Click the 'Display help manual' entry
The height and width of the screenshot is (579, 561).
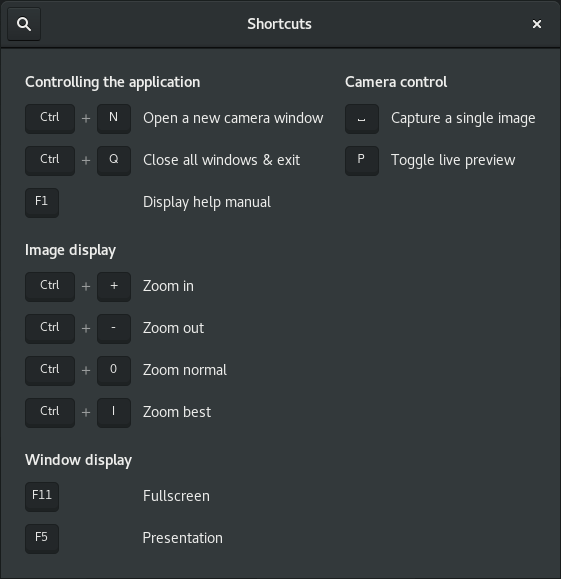point(206,202)
